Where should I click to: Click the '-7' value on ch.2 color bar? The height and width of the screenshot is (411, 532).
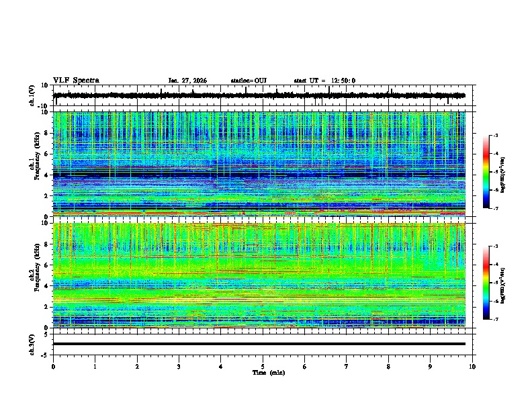click(x=496, y=319)
